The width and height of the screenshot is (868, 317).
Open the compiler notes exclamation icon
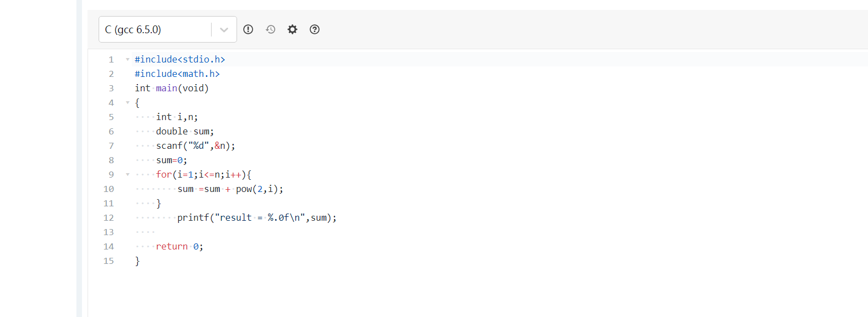click(x=248, y=29)
